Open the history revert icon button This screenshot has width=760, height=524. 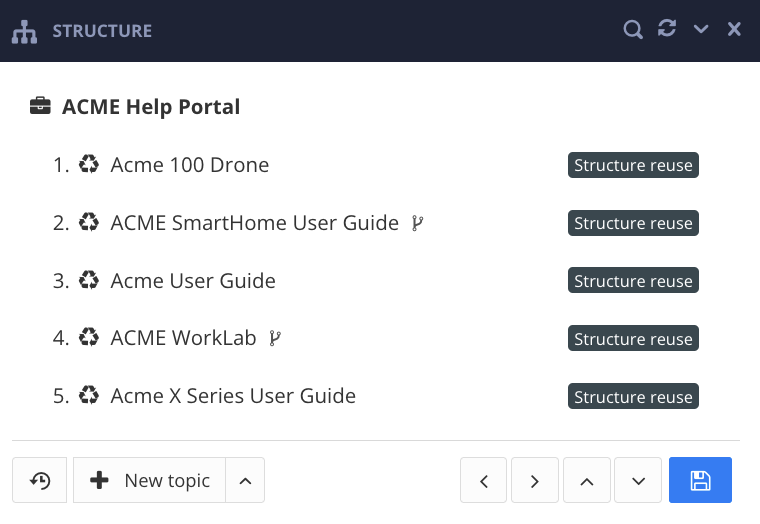(x=40, y=481)
